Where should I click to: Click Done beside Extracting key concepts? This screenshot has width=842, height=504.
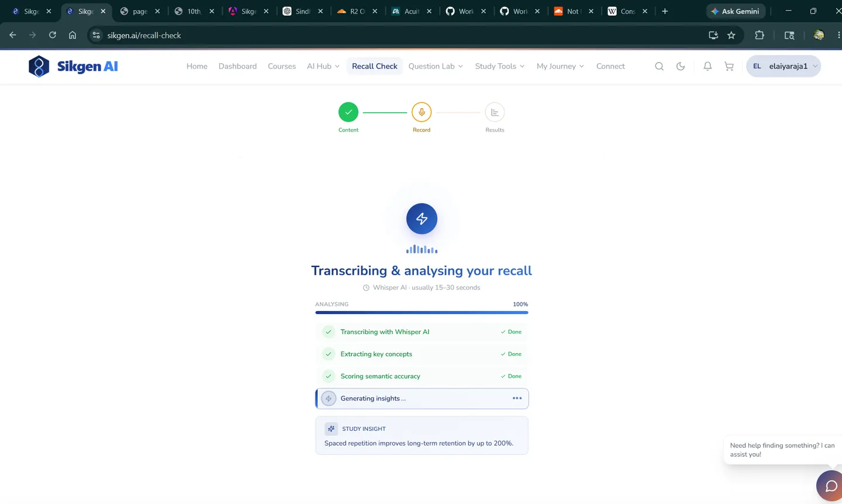click(x=511, y=354)
